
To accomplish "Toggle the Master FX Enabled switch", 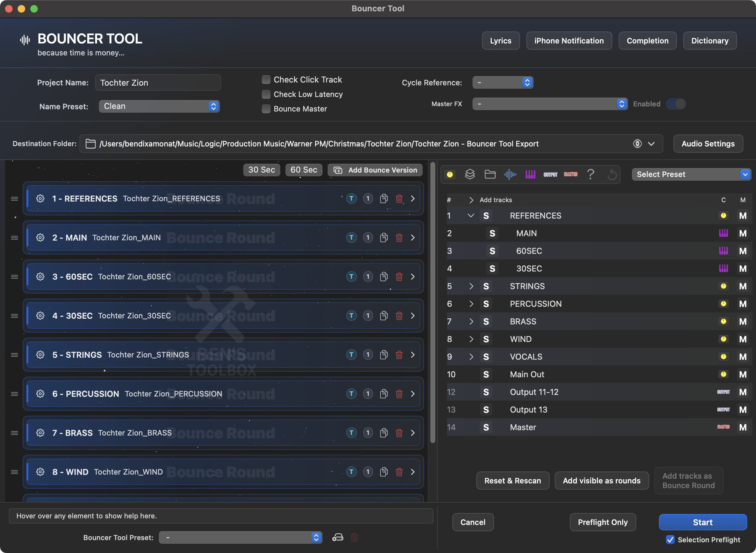I will point(676,104).
